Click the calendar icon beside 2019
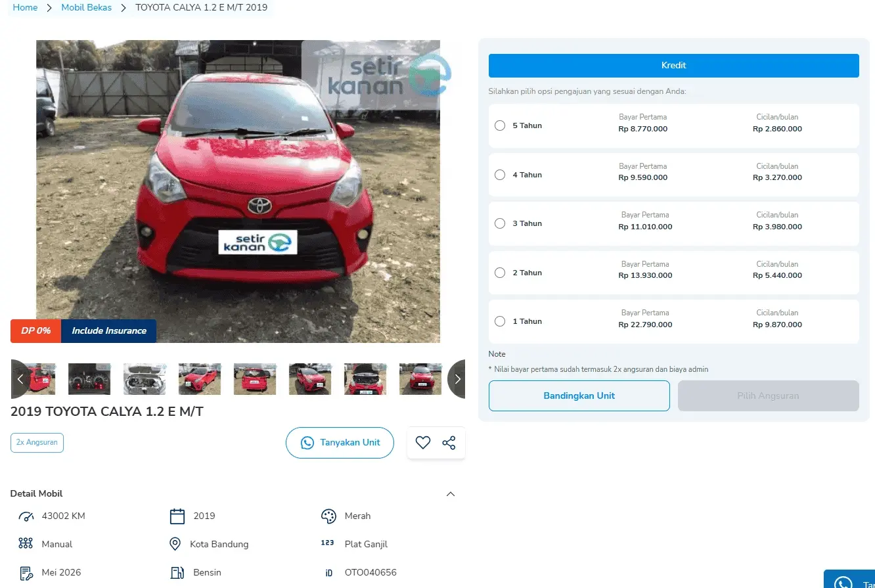 pyautogui.click(x=177, y=516)
